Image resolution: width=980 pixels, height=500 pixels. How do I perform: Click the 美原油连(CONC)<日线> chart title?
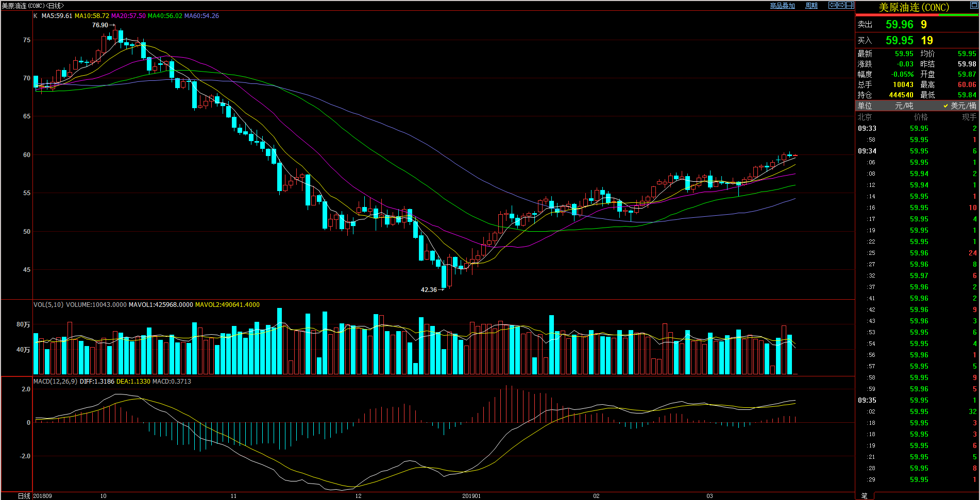click(32, 6)
